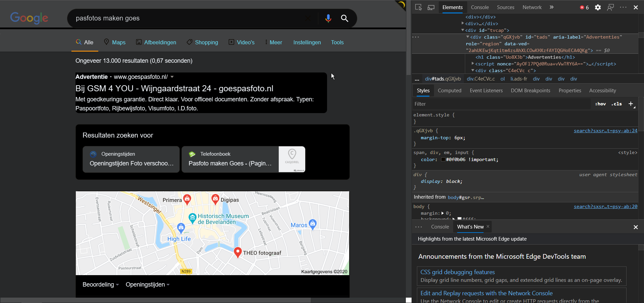Click the Digipas map pin
Viewport: 644px width, 303px height.
[x=215, y=199]
